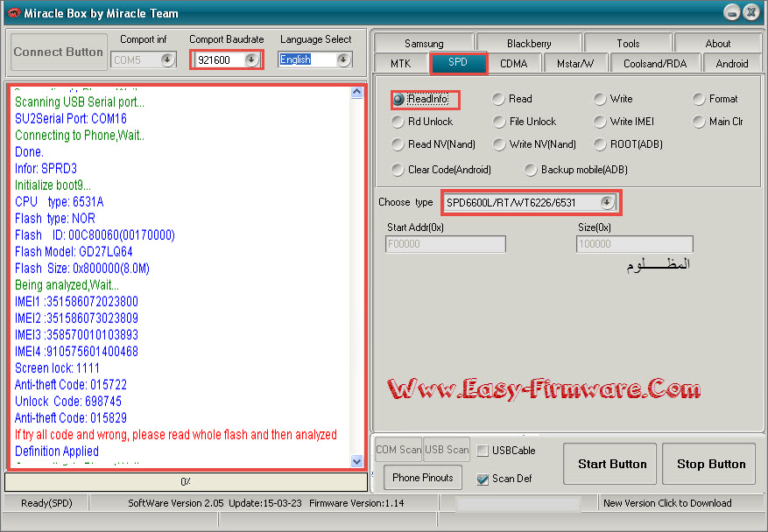This screenshot has width=768, height=532.
Task: Click the Connect Button
Action: (59, 52)
